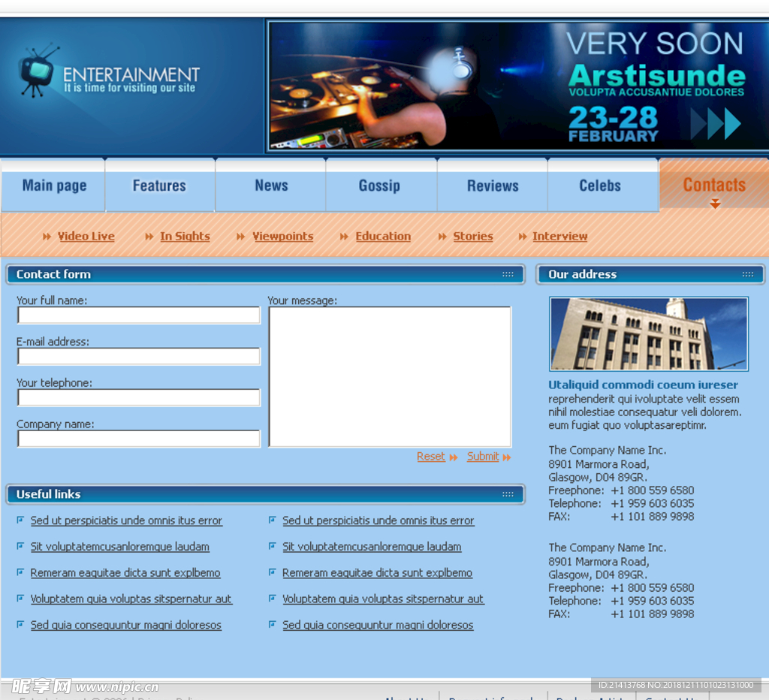Select the Reviews tab
The width and height of the screenshot is (769, 700).
(493, 186)
